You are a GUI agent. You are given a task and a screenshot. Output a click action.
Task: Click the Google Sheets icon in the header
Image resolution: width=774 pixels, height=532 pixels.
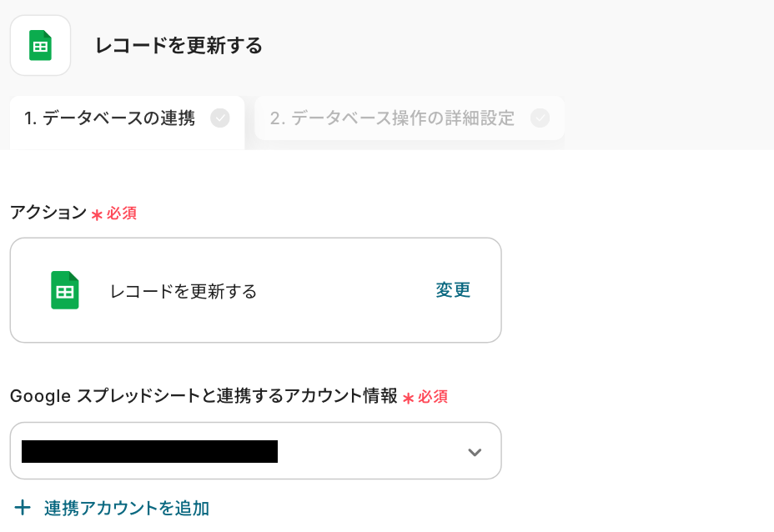pos(40,45)
